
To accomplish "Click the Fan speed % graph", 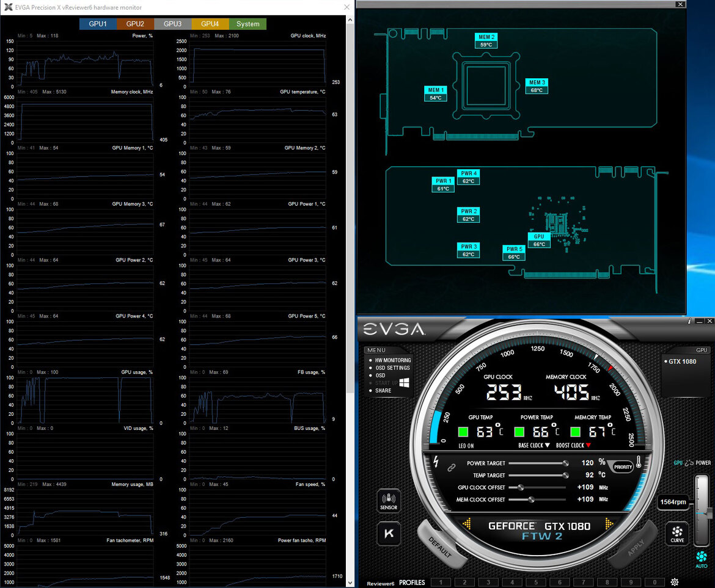I will click(x=258, y=512).
